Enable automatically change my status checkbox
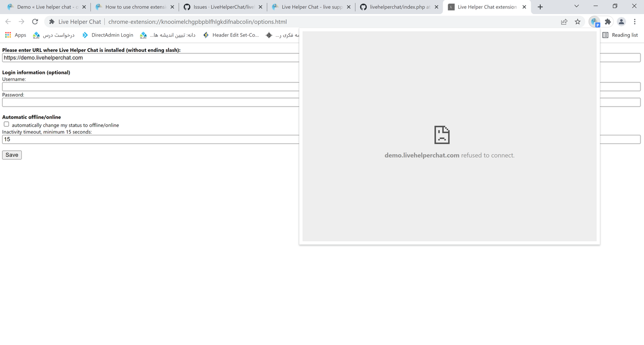 click(7, 124)
